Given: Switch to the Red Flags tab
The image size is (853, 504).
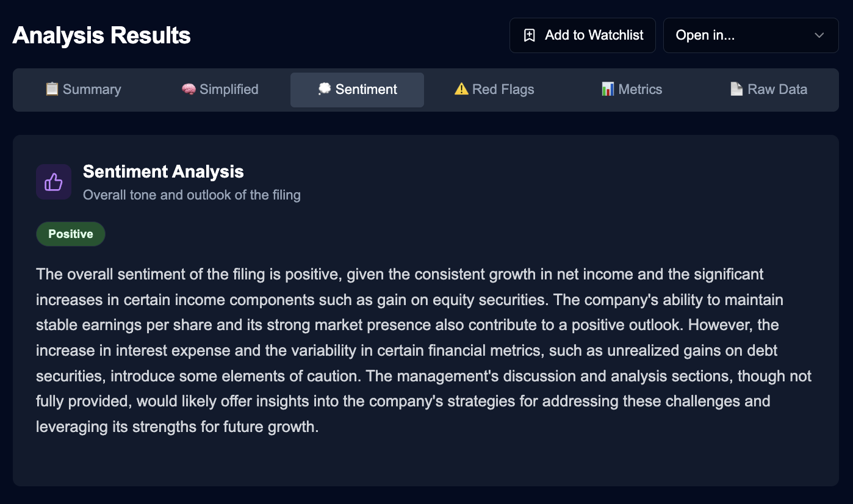Looking at the screenshot, I should tap(494, 89).
